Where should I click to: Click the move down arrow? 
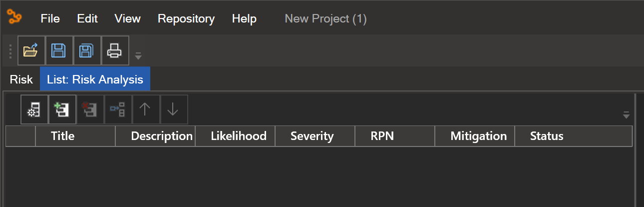[x=174, y=109]
